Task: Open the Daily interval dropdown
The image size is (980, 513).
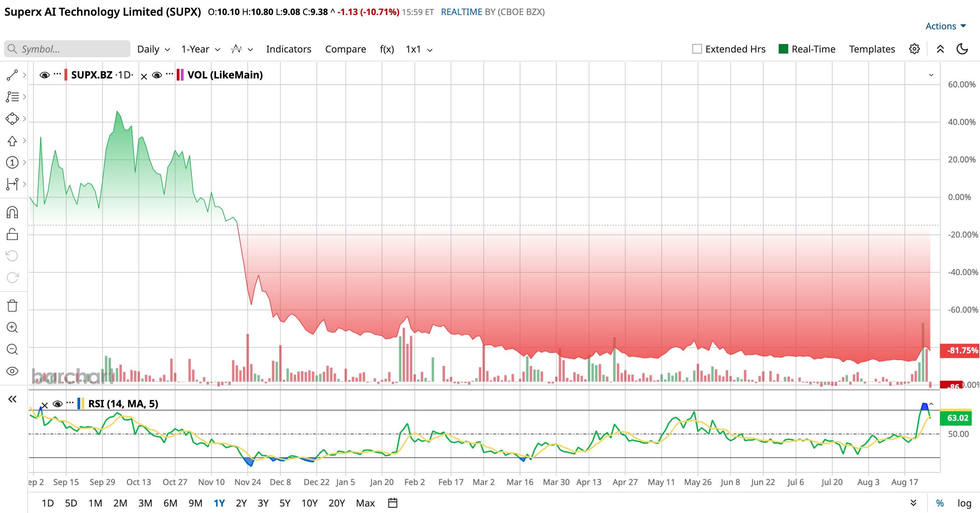Action: tap(154, 49)
